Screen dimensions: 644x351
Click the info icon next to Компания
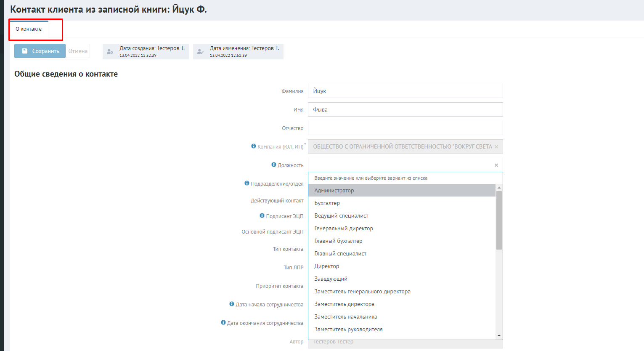point(254,146)
